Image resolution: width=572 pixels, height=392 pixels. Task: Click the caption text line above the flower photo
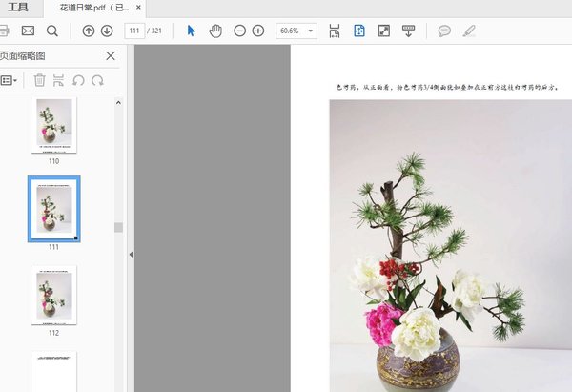pyautogui.click(x=447, y=87)
